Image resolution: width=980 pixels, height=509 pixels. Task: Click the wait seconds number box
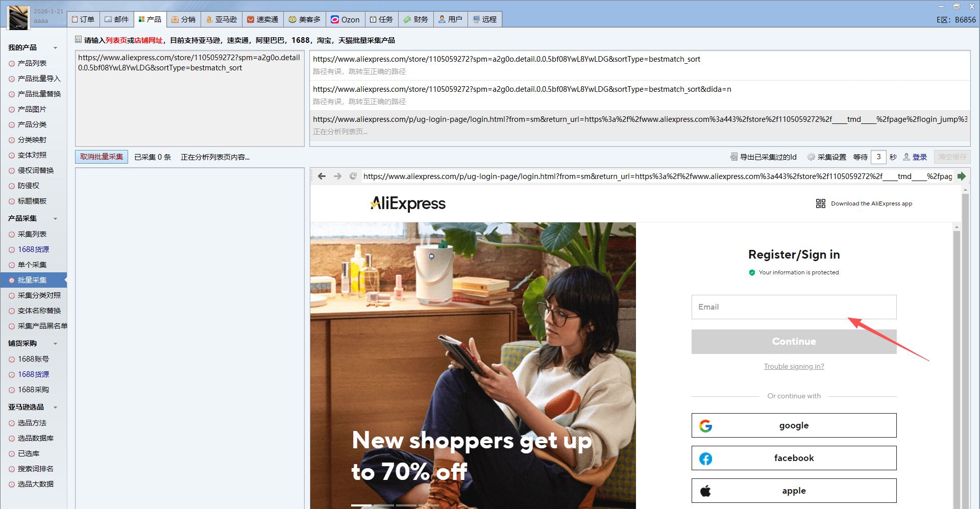coord(878,157)
